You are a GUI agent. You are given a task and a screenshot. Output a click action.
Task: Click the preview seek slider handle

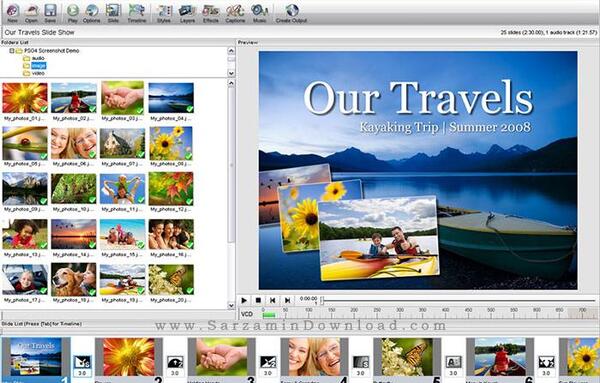322,300
